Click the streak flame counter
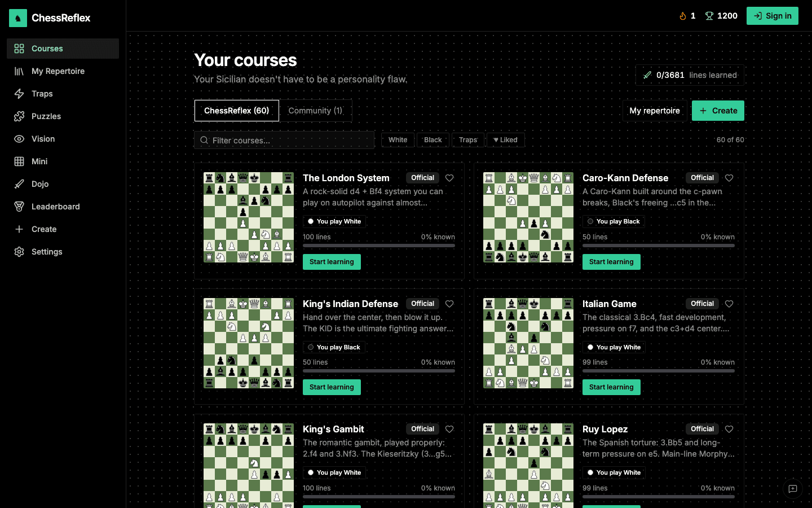This screenshot has height=508, width=812. (x=687, y=16)
